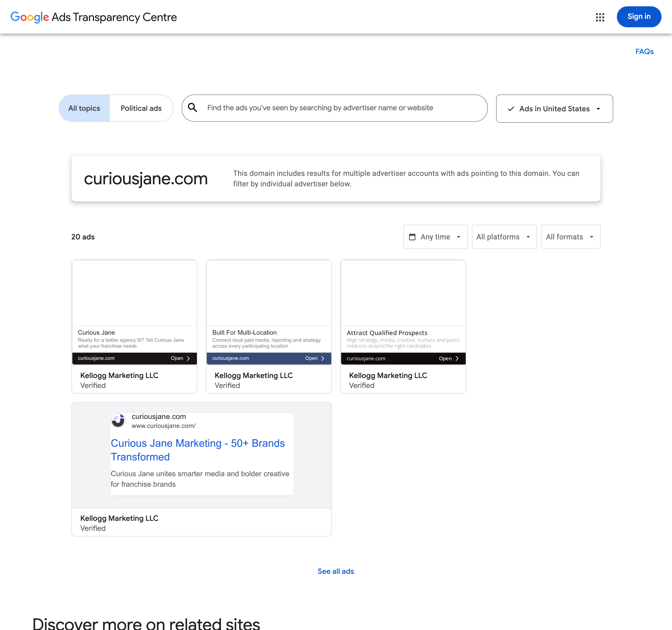Click the Curious Jane Marketing - 50+ Brands Transformed headline
This screenshot has width=672, height=630.
pyautogui.click(x=198, y=450)
